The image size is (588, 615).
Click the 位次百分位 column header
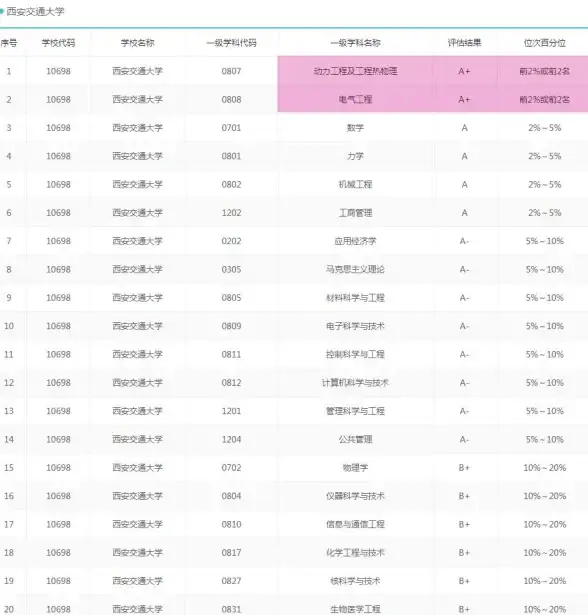click(545, 43)
